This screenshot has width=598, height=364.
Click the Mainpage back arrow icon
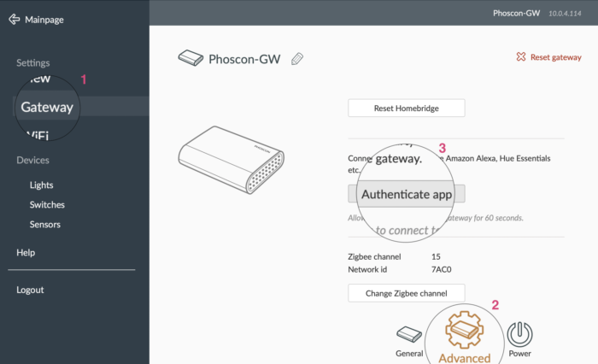click(x=15, y=19)
